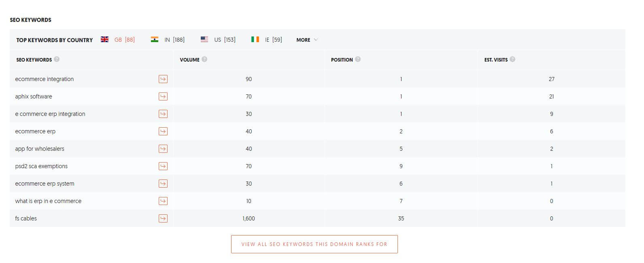
Task: Open arrow icon for app for wholesalers
Action: tap(163, 149)
